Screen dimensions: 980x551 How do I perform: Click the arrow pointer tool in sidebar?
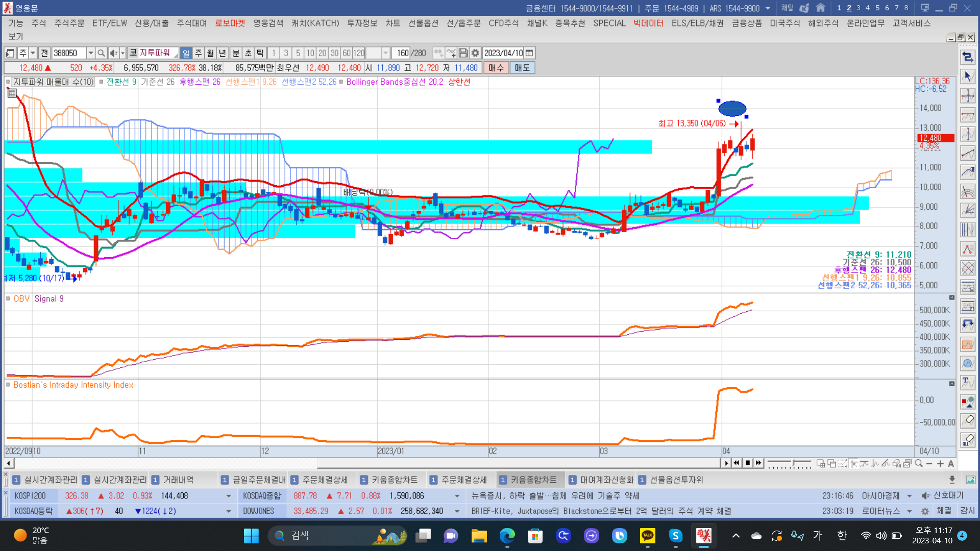(x=968, y=77)
